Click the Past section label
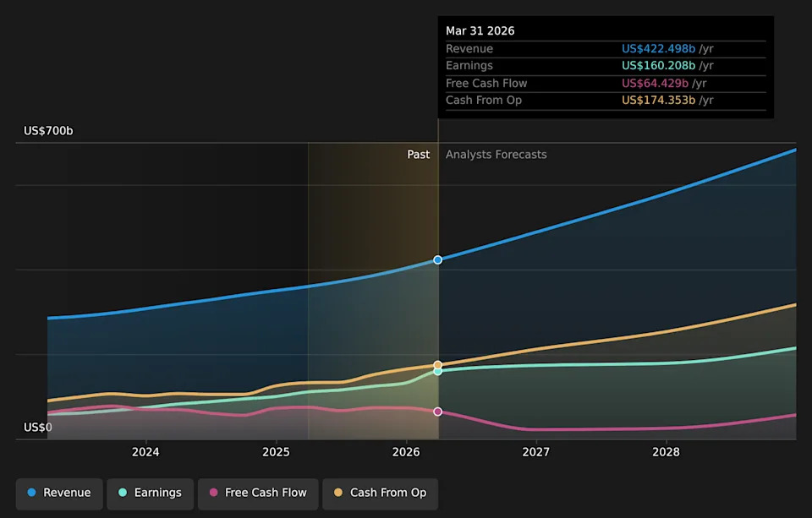 tap(419, 154)
